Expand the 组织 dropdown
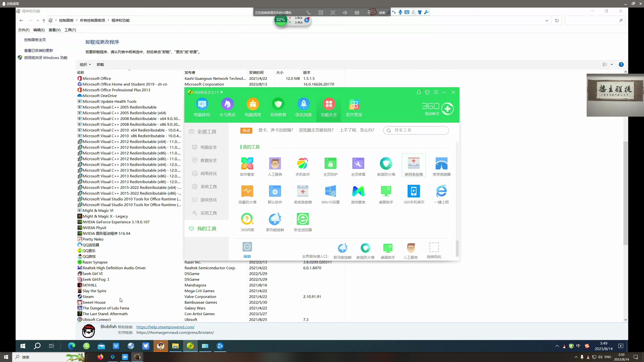Viewport: 644px width, 362px height. pyautogui.click(x=85, y=65)
